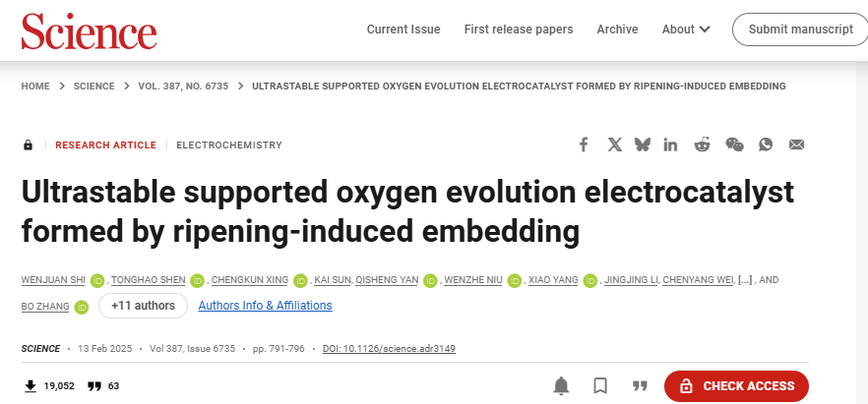Share article on WeChat

pyautogui.click(x=734, y=144)
